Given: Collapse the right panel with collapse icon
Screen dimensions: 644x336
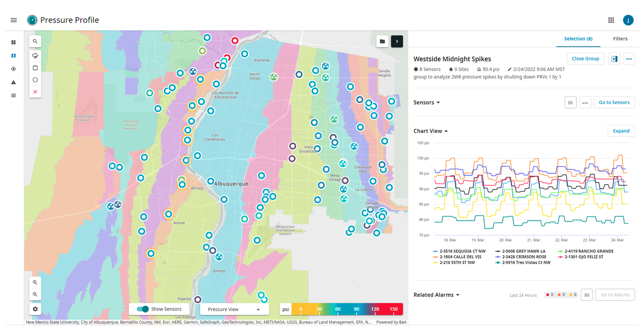Looking at the screenshot, I should [614, 58].
